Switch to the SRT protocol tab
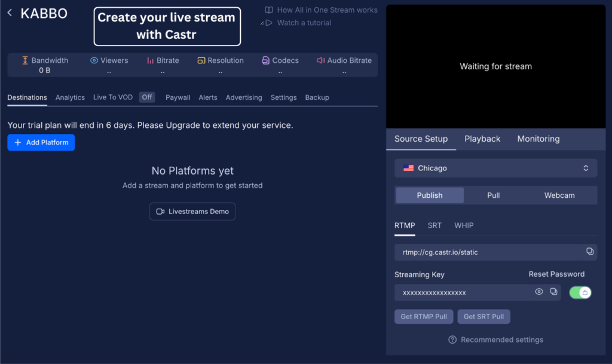Image resolution: width=612 pixels, height=364 pixels. (x=434, y=225)
